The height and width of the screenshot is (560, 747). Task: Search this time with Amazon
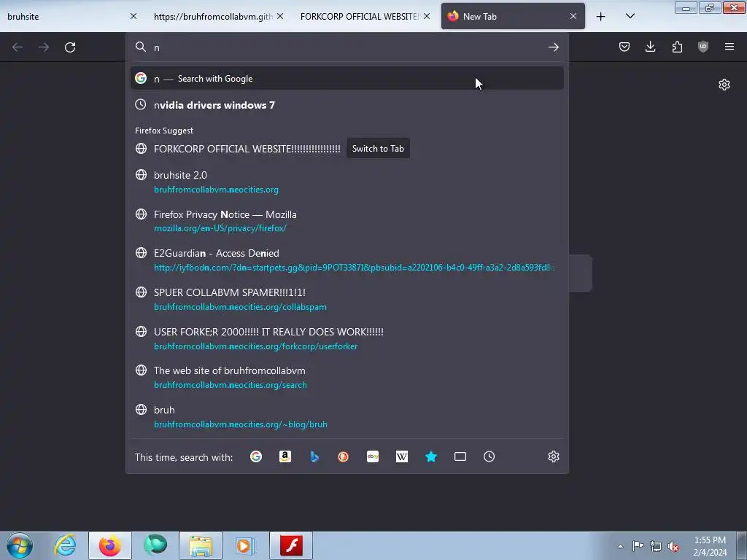coord(285,456)
